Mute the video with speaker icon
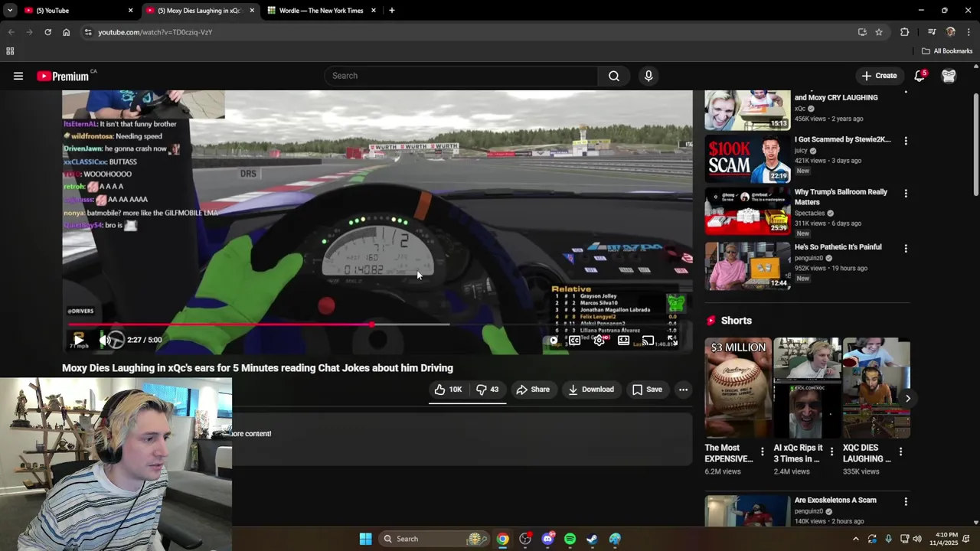Screen dimensions: 980x551 (106, 340)
